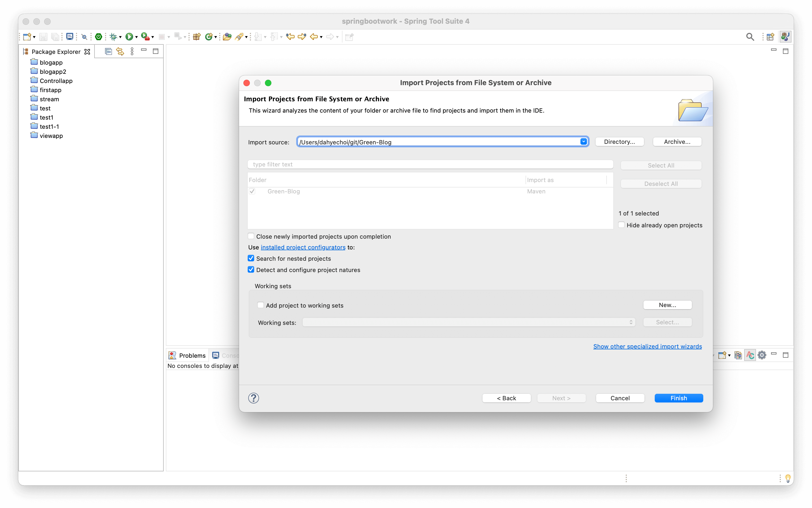Click the Open Console icon in console panel

[x=722, y=355]
